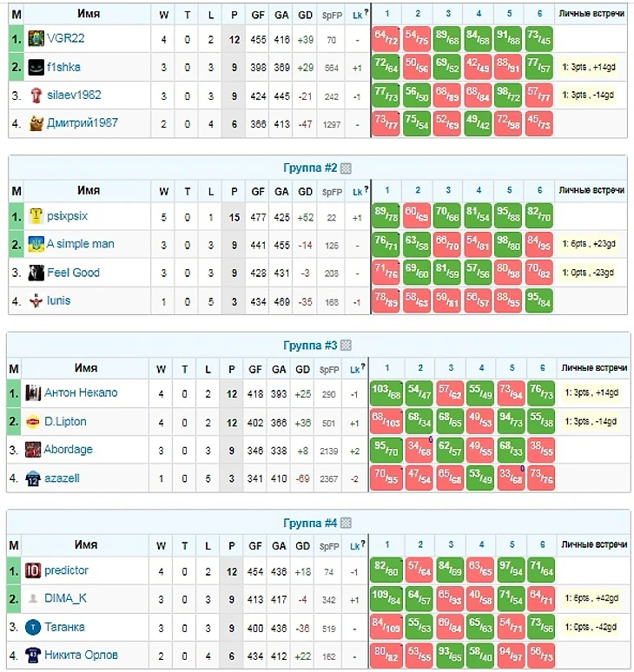This screenshot has width=634, height=672.
Task: Open the Feel Good player link
Action: tap(73, 273)
